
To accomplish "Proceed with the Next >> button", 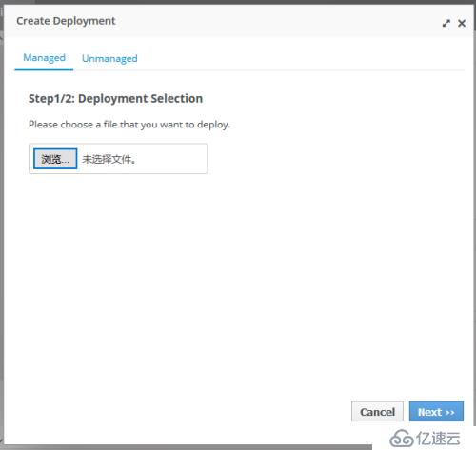I will click(x=436, y=412).
